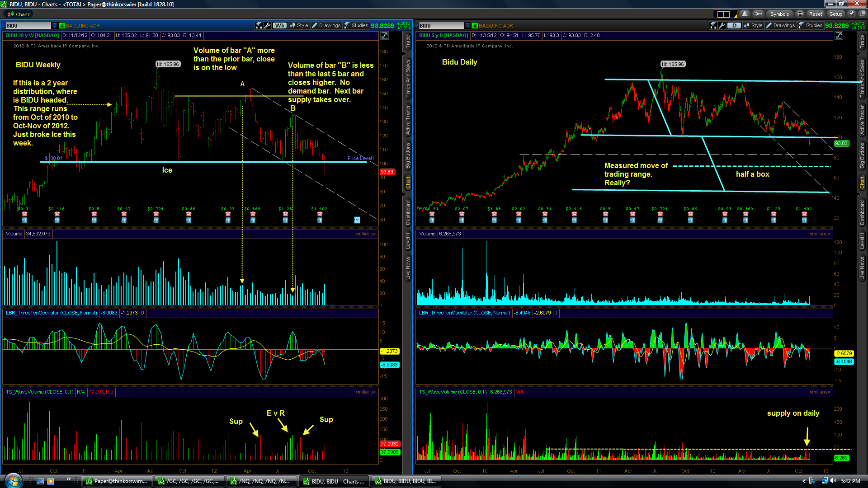Open Trade side tab of weekly chart
The width and height of the screenshot is (868, 488).
408,42
